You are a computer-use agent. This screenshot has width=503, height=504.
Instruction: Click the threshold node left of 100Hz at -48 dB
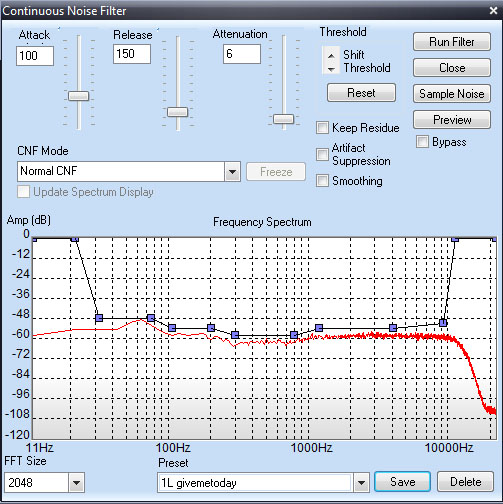151,318
